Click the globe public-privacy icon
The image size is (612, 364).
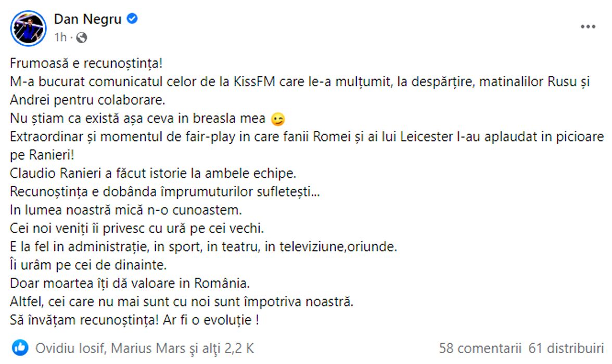81,37
